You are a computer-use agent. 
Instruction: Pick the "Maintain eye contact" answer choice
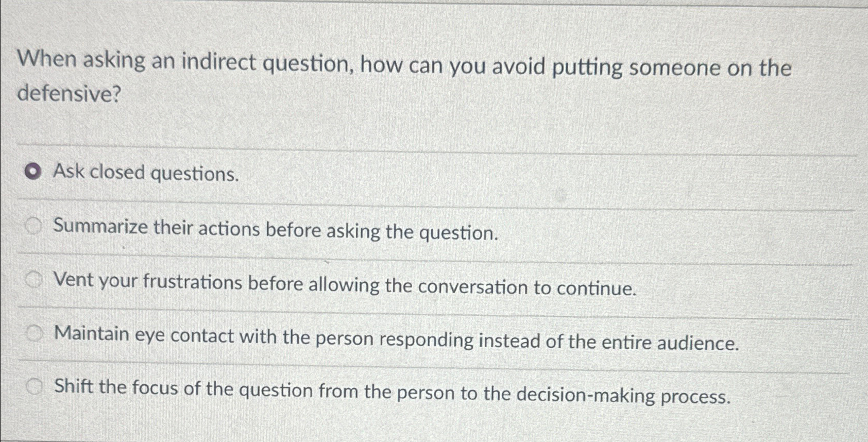[x=34, y=333]
